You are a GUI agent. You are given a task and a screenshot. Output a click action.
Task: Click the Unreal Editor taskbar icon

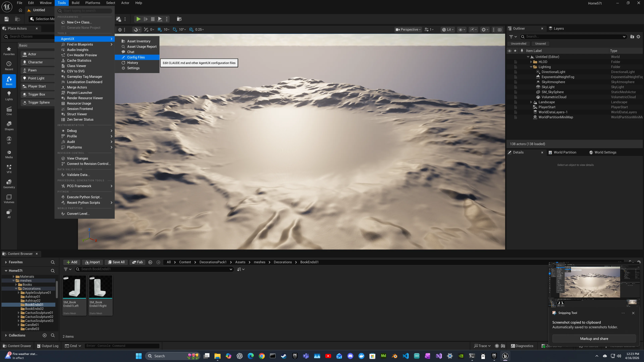(505, 356)
